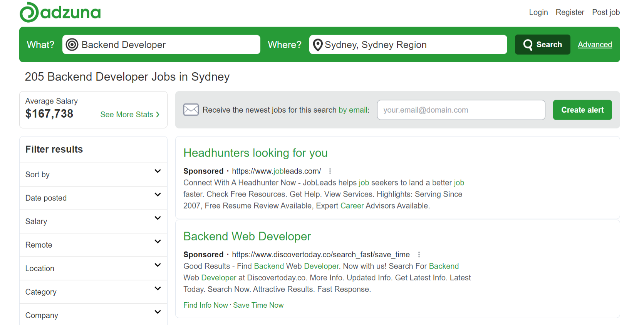Follow the Save Time Now link
This screenshot has width=644, height=325.
(258, 305)
